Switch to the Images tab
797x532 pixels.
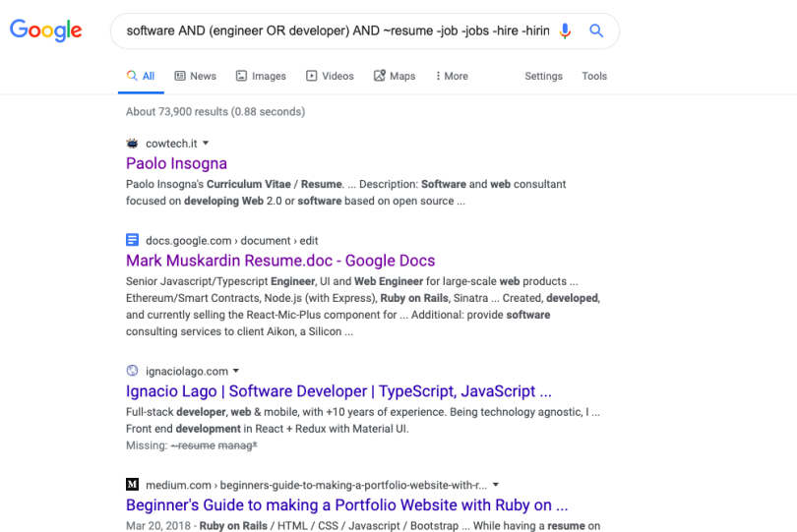tap(261, 77)
